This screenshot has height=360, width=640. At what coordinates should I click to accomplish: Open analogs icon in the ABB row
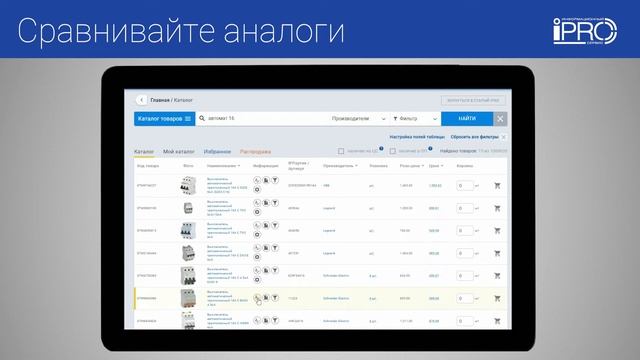[257, 180]
